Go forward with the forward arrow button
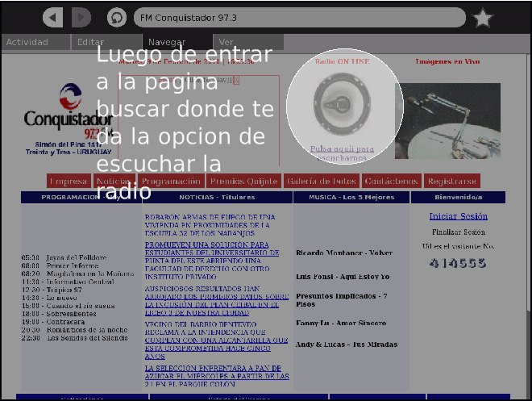This screenshot has width=532, height=401. click(x=81, y=17)
